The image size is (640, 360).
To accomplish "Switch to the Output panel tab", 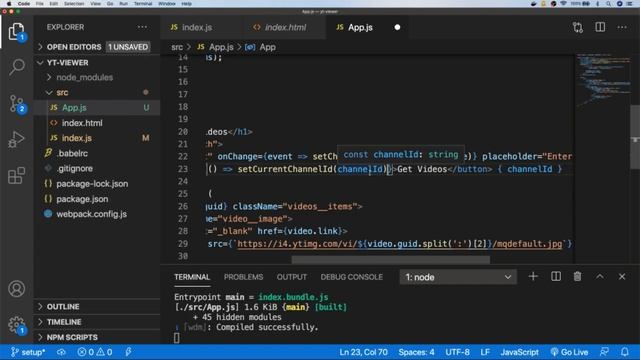I will point(291,277).
